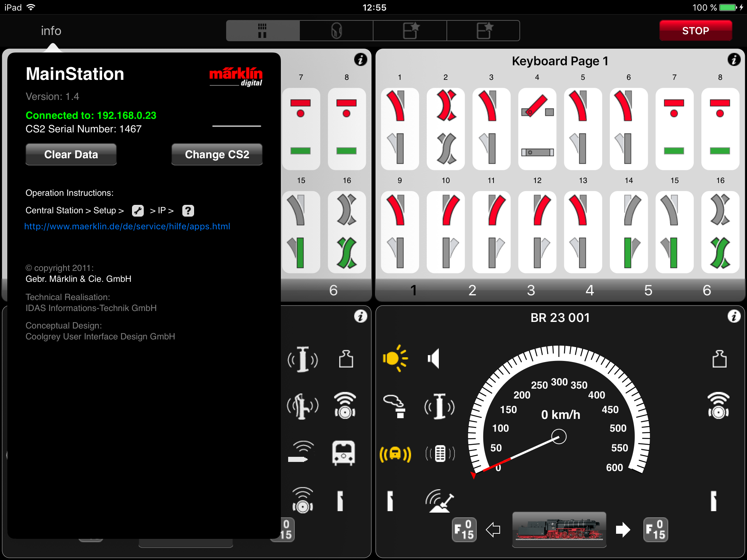Image resolution: width=747 pixels, height=560 pixels.
Task: Tap the Connected to 192.168.0.23 text
Action: pos(91,115)
